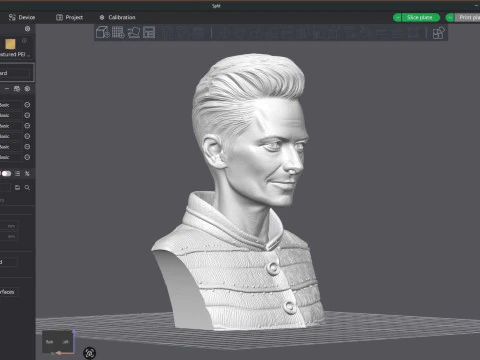This screenshot has width=480, height=360.
Task: Open the Assembly view icon on the toolbar's right end
Action: tap(438, 33)
